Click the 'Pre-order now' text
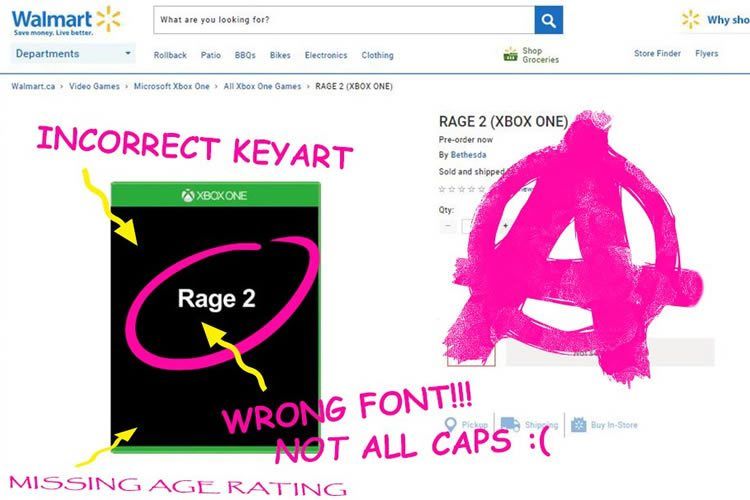The height and width of the screenshot is (500, 750). [465, 140]
